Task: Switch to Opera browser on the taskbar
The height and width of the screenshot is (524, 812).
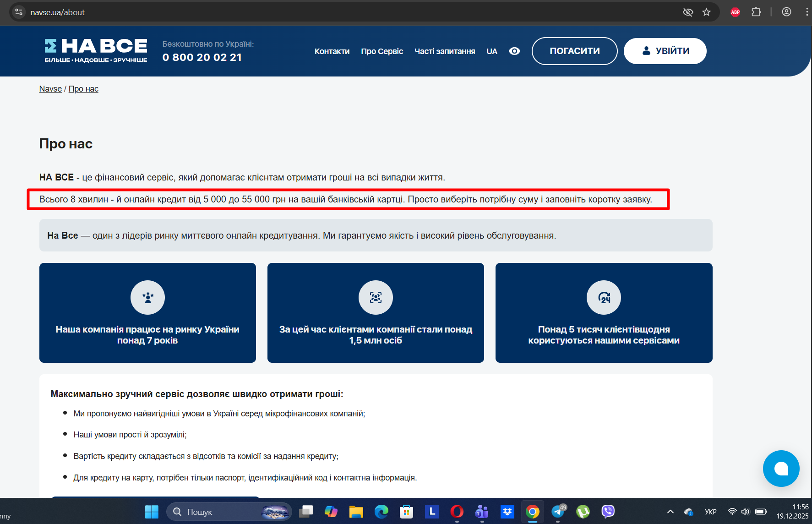Action: coord(457,512)
